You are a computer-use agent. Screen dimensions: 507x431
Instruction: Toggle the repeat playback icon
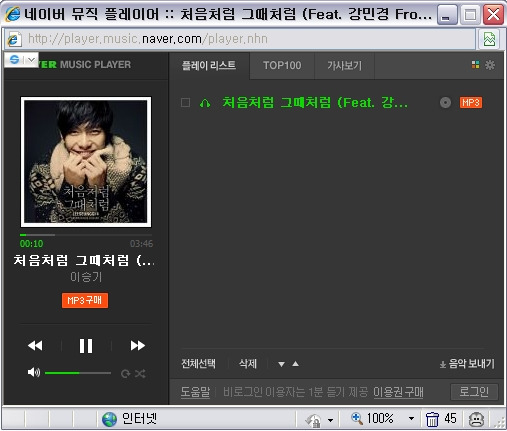(125, 374)
